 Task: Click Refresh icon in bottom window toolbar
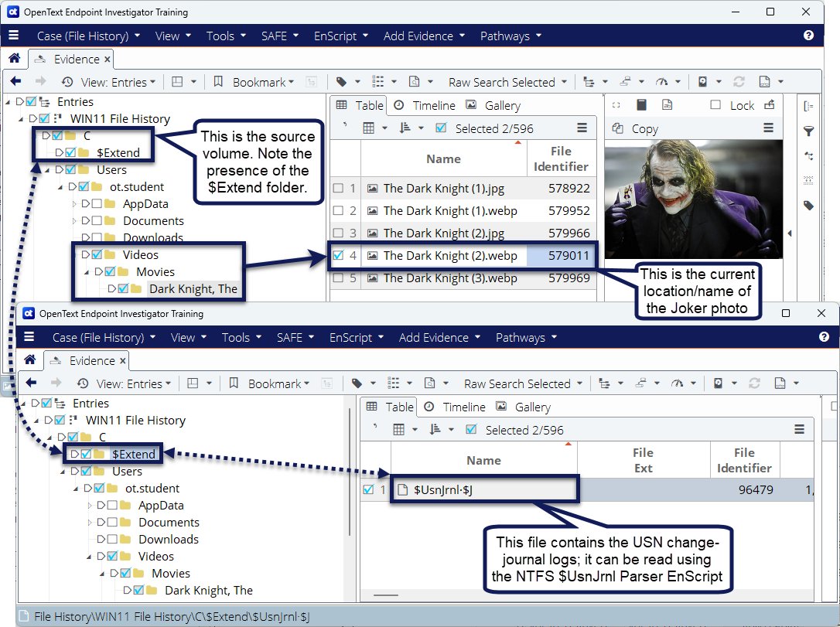click(755, 383)
